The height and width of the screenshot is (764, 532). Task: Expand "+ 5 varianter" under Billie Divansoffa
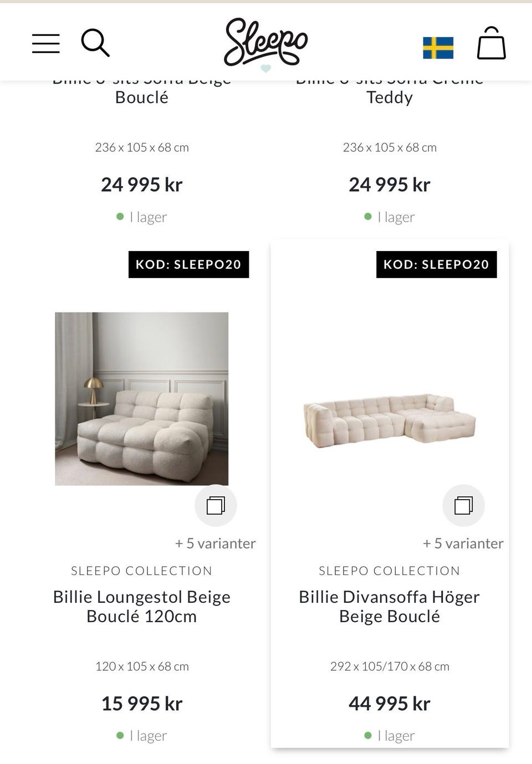coord(463,543)
